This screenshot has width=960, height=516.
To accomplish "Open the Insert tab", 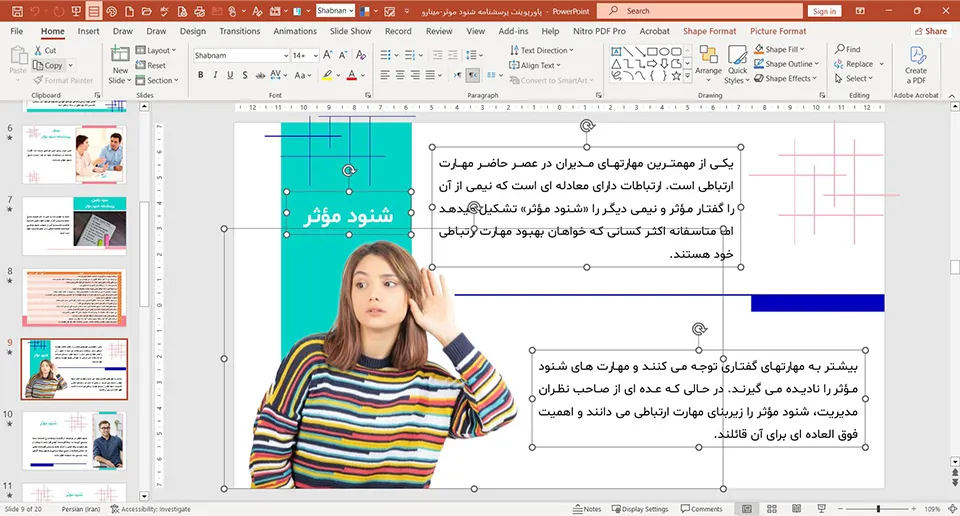I will click(88, 31).
